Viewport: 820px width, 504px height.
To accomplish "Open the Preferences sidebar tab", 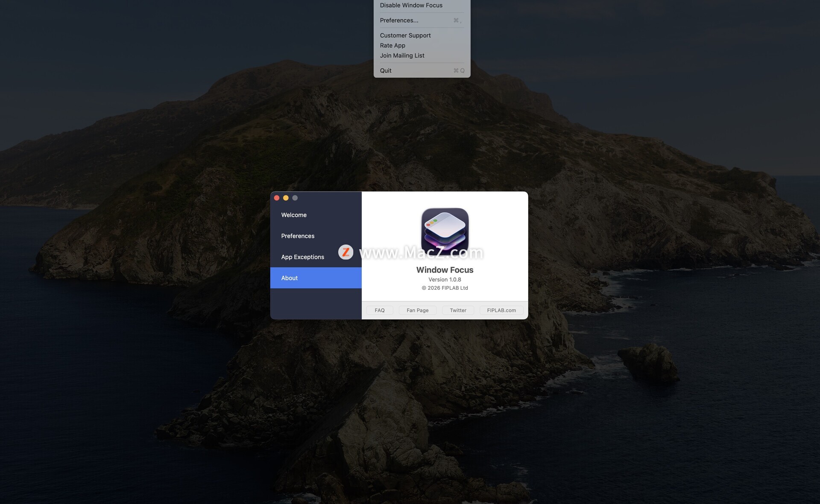I will pyautogui.click(x=316, y=236).
